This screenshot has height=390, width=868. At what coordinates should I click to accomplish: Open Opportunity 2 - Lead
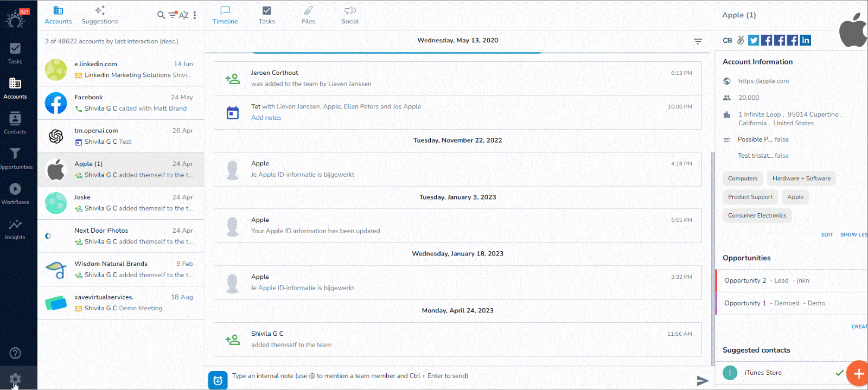pyautogui.click(x=792, y=280)
